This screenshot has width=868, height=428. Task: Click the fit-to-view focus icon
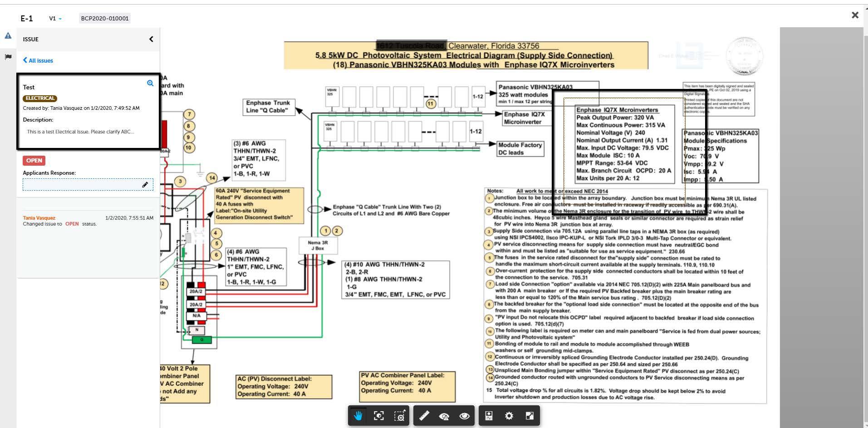coord(378,416)
